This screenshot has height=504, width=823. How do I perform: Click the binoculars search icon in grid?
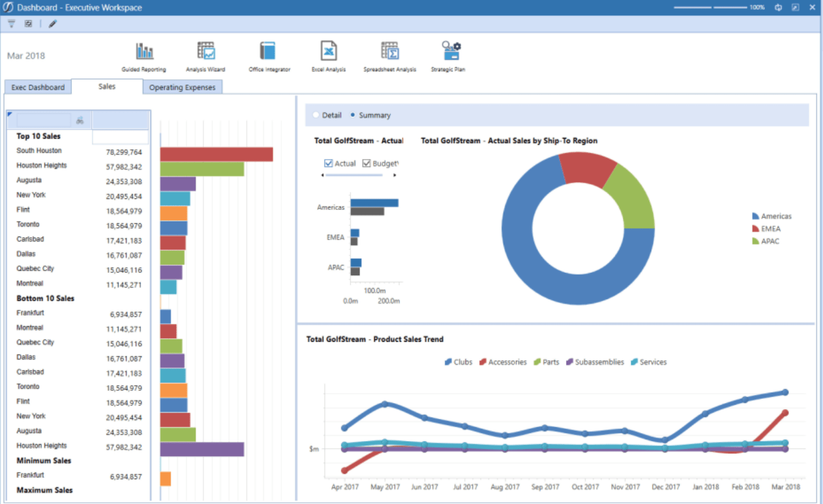[x=80, y=121]
